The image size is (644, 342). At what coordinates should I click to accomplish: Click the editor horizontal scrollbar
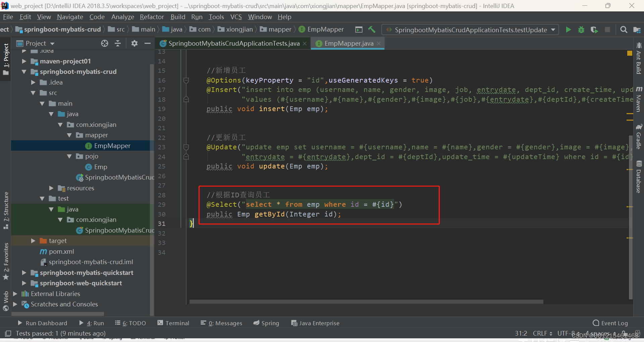coord(366,302)
